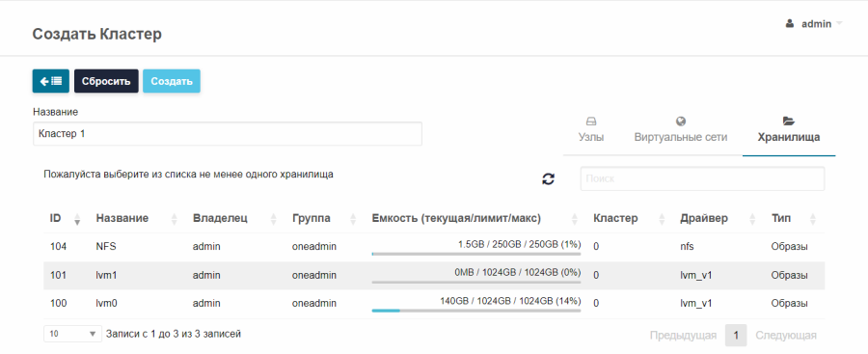Click page 1 pagination button
The width and height of the screenshot is (868, 354).
(x=736, y=335)
